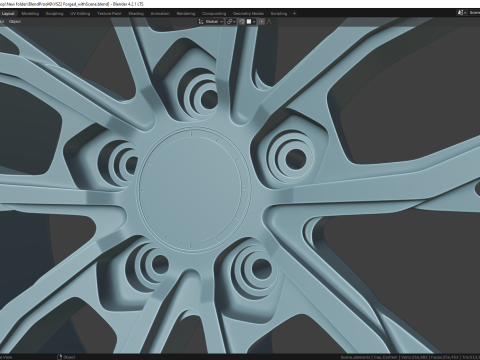Screen dimensions: 480x360
Task: Switch to the Scripting workspace tab
Action: point(279,14)
